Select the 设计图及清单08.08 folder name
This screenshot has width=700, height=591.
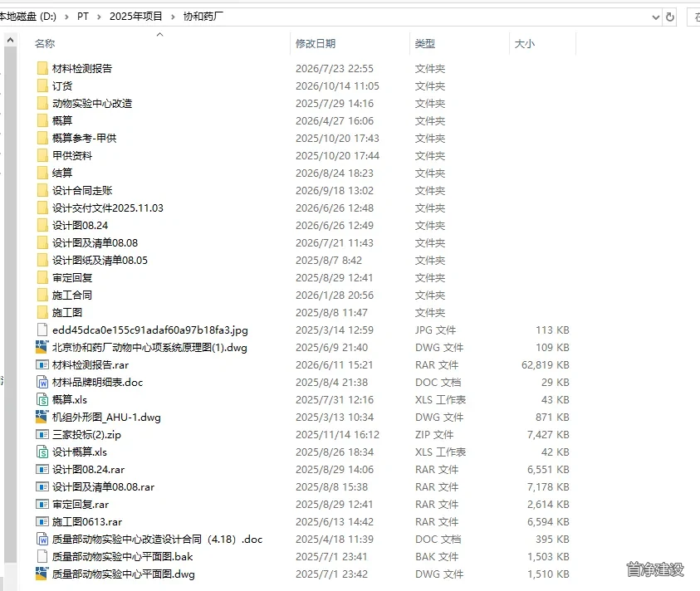click(95, 243)
